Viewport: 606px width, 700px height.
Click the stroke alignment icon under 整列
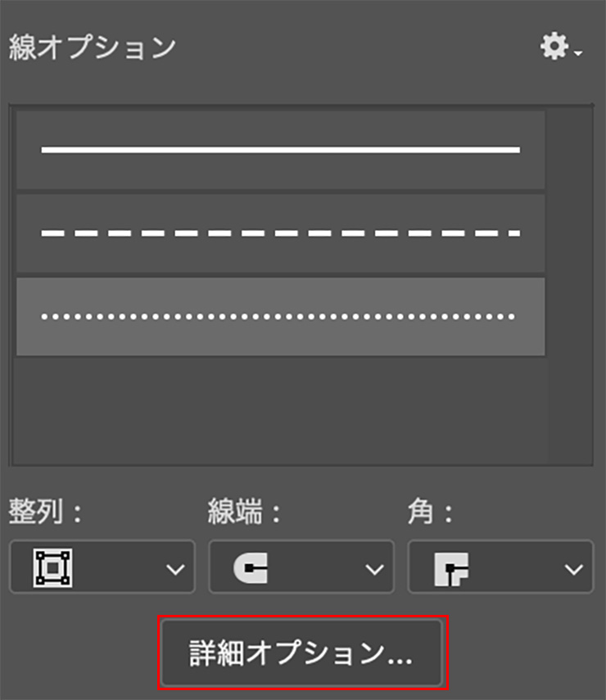(52, 568)
